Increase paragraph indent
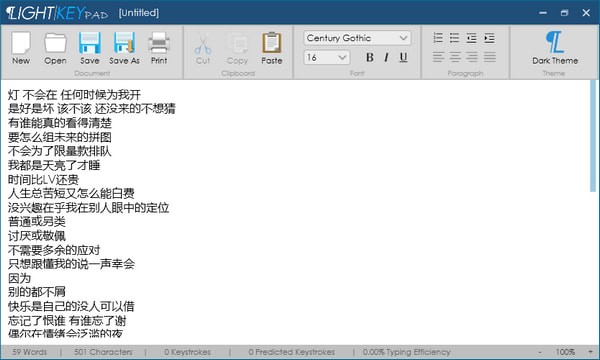The height and width of the screenshot is (360, 600). tap(489, 38)
